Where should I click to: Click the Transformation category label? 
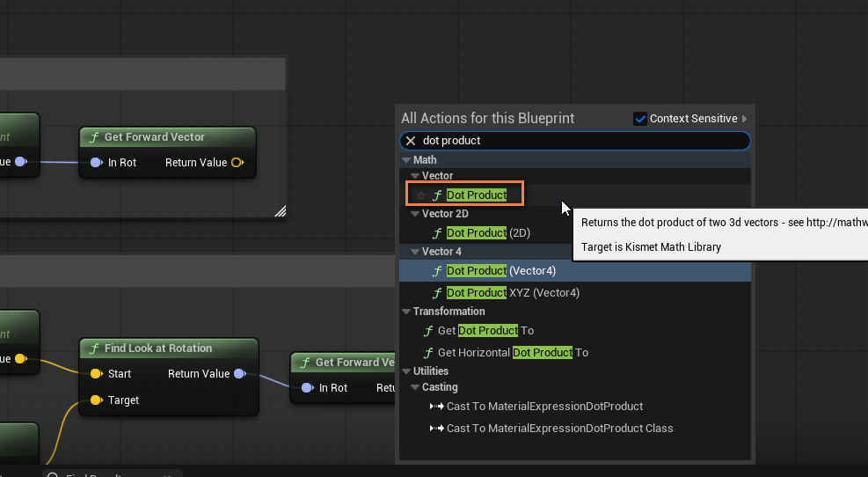pyautogui.click(x=449, y=312)
